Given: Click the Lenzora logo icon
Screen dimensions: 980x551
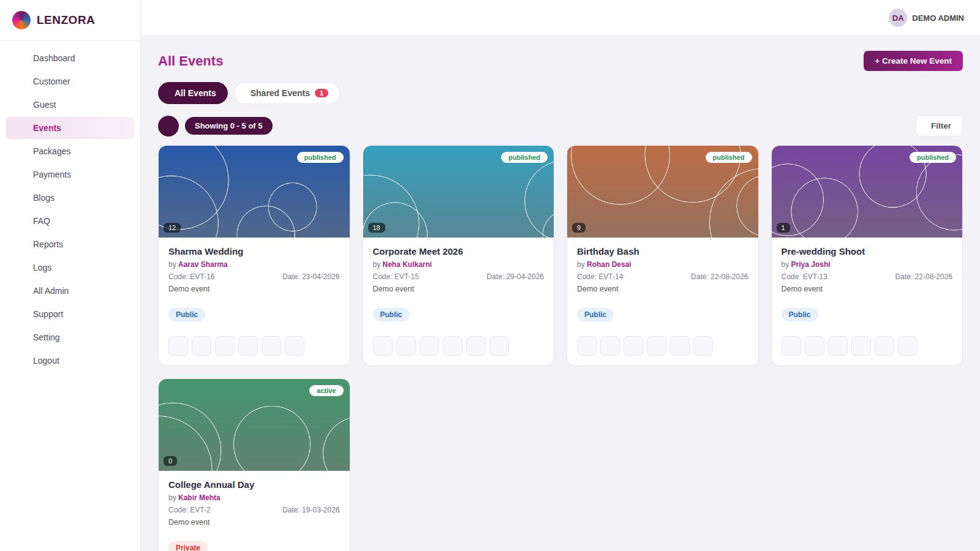Looking at the screenshot, I should tap(21, 20).
